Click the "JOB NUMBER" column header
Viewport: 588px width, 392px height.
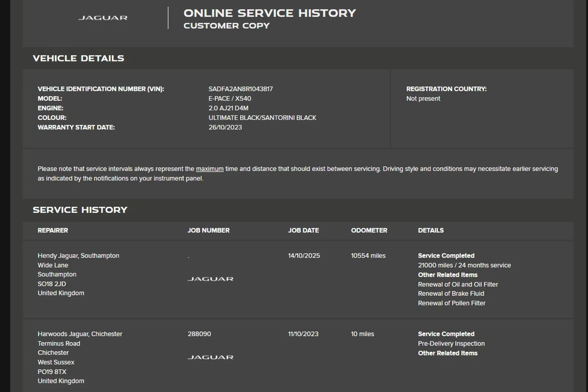coord(209,230)
